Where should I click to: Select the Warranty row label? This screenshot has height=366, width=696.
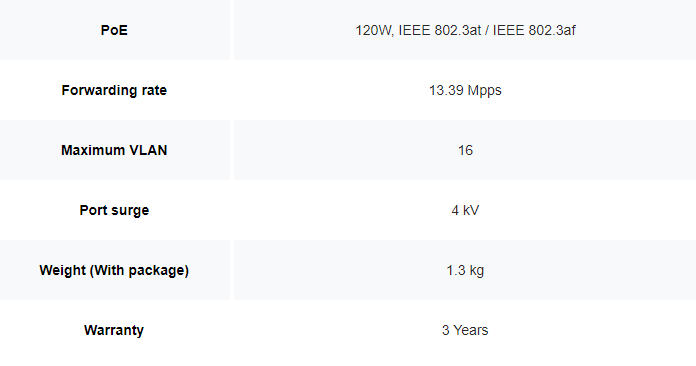(x=114, y=330)
